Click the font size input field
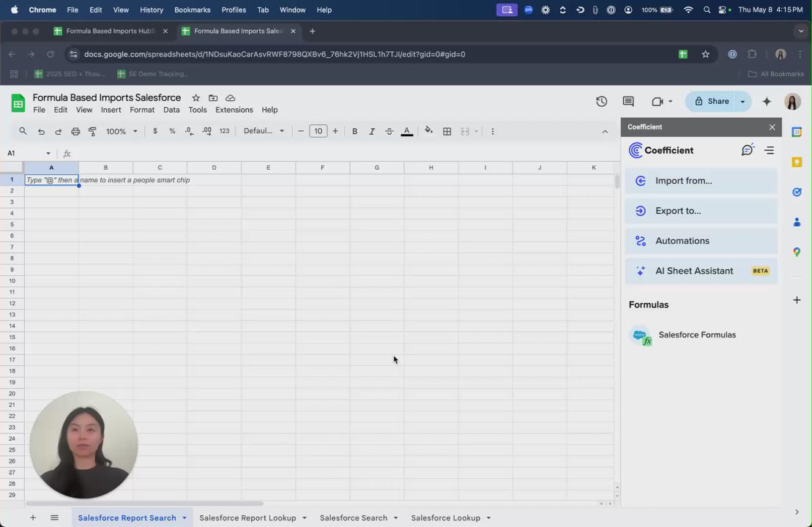Image resolution: width=812 pixels, height=527 pixels. [318, 131]
